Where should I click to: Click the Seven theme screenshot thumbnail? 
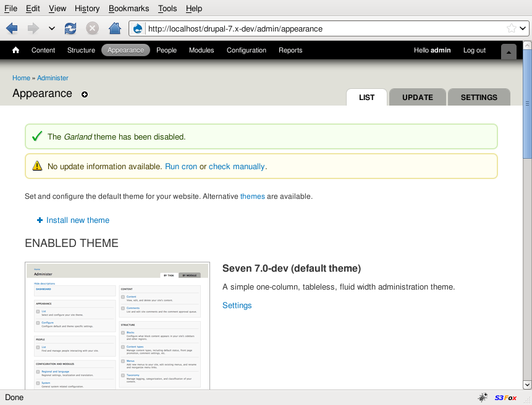point(117,326)
